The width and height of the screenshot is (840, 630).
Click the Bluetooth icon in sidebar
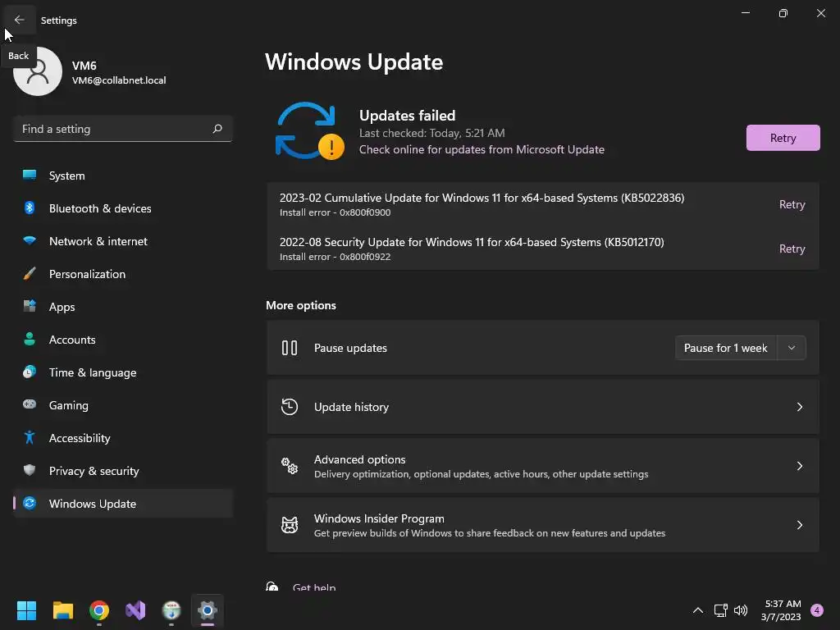(30, 208)
